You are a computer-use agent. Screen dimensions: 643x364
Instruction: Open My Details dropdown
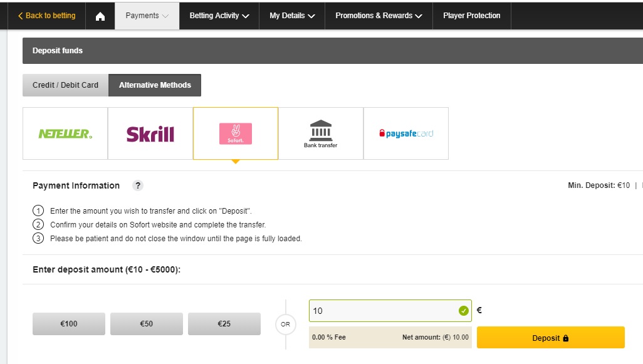(292, 16)
